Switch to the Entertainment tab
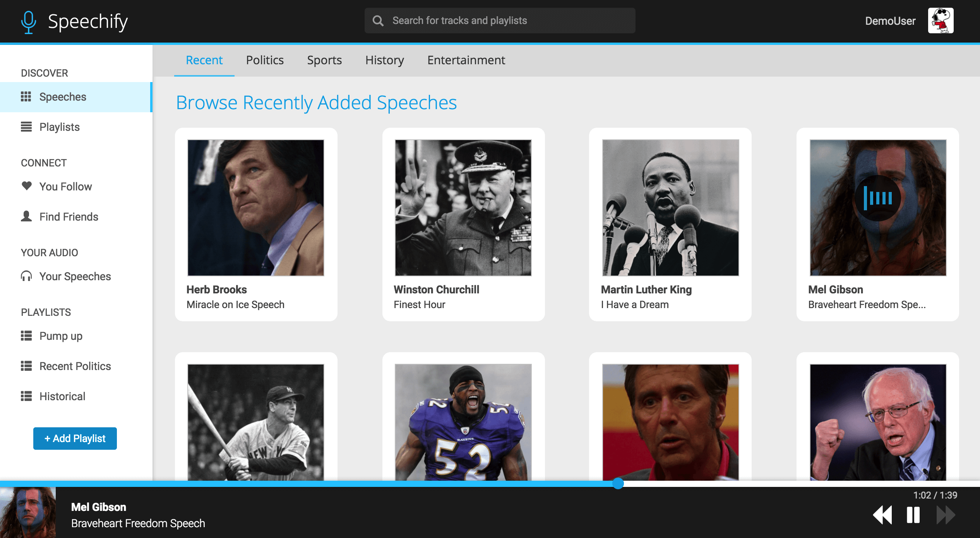The image size is (980, 538). pyautogui.click(x=466, y=60)
